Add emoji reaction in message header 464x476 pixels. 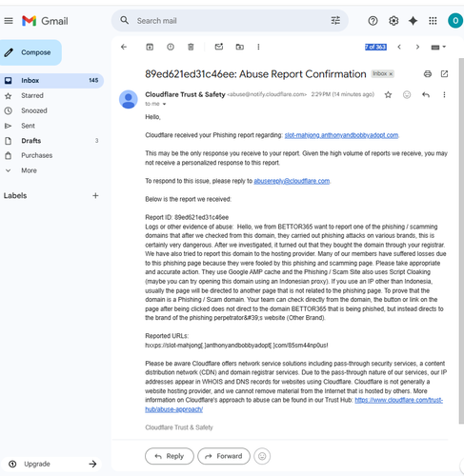click(x=407, y=94)
